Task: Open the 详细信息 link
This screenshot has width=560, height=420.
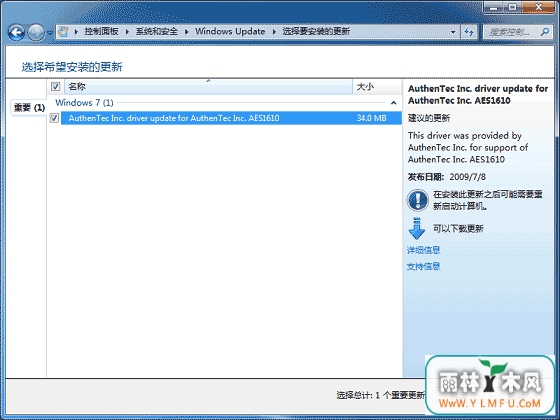Action: pyautogui.click(x=423, y=250)
